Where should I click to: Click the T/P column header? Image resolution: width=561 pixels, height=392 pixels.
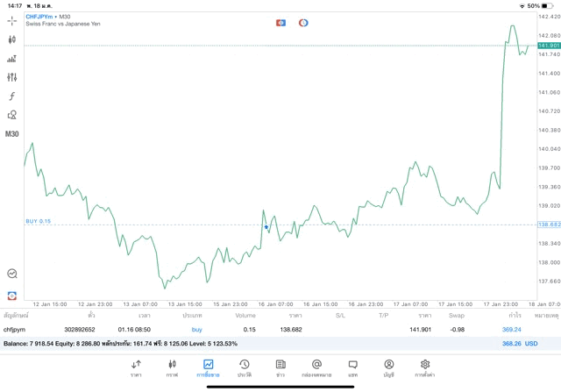384,316
